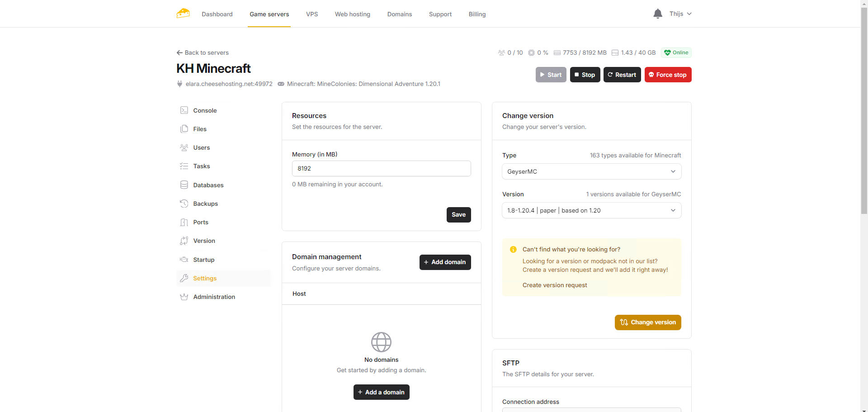Open the notifications bell
The width and height of the screenshot is (868, 412).
pos(657,14)
